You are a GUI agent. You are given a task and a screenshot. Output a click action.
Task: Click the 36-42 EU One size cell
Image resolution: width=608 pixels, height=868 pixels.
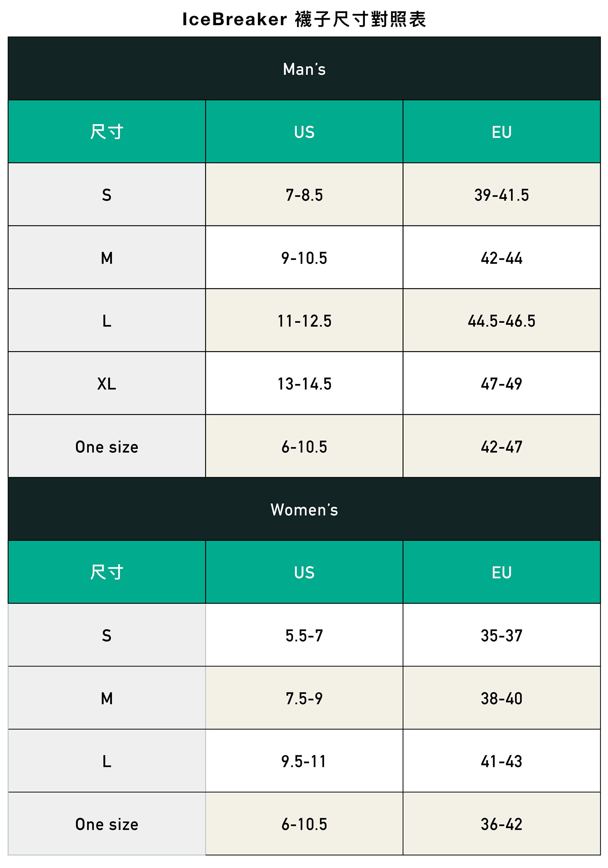point(501,824)
